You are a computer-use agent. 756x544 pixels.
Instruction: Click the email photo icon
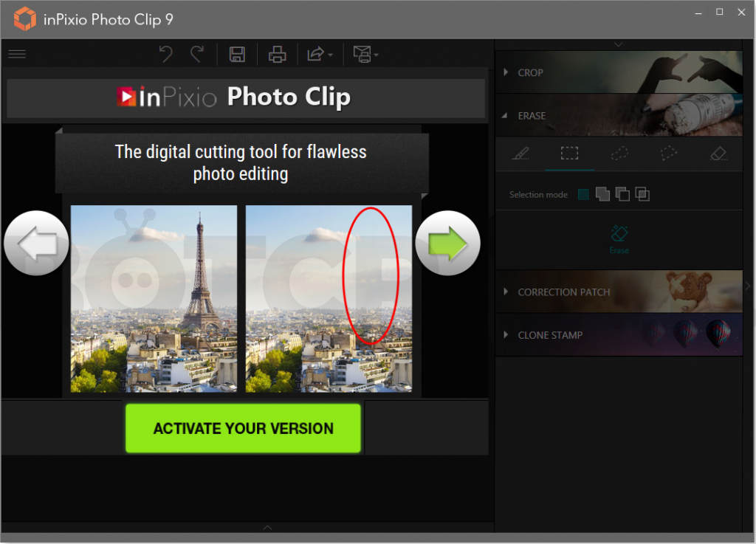365,54
